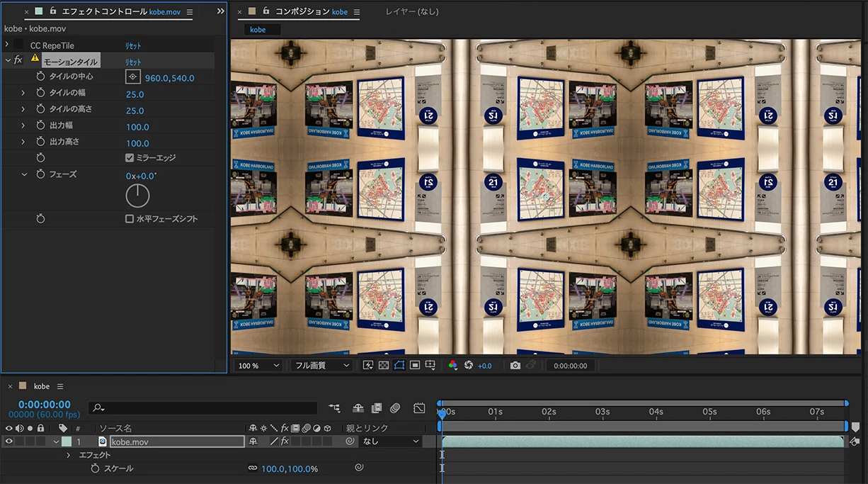Toggle the quality slash switch on kobe.mov layer
868x484 pixels.
274,441
